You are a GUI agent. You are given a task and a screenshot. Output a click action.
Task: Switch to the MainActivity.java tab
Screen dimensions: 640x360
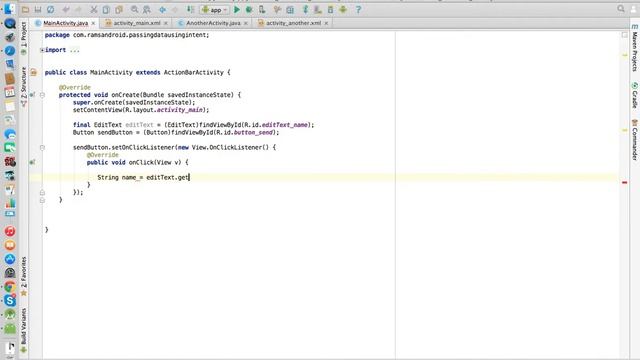[65, 23]
